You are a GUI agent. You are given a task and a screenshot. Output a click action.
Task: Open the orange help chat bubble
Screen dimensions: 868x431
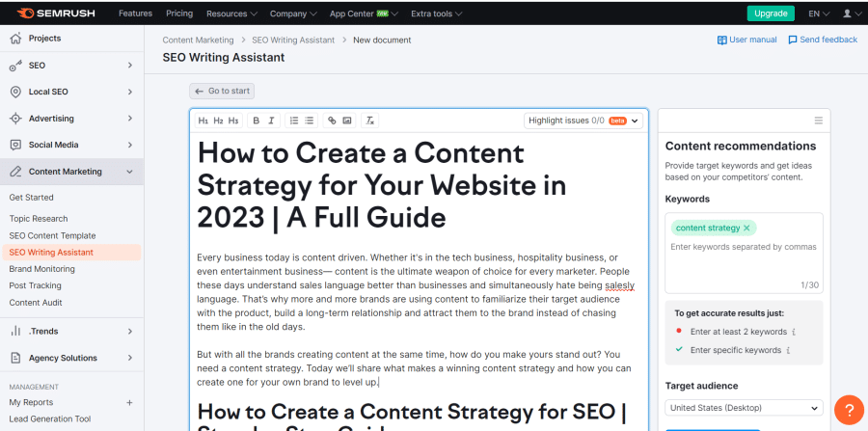click(x=849, y=410)
